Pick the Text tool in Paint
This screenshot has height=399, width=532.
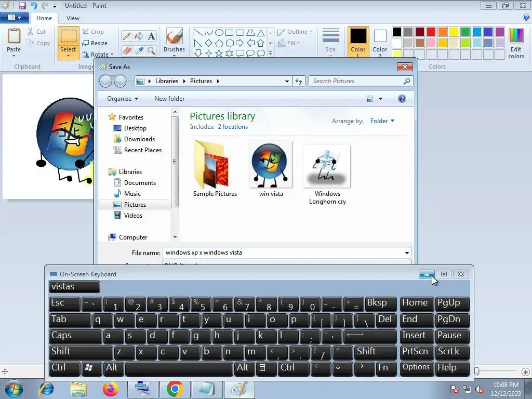coord(151,36)
